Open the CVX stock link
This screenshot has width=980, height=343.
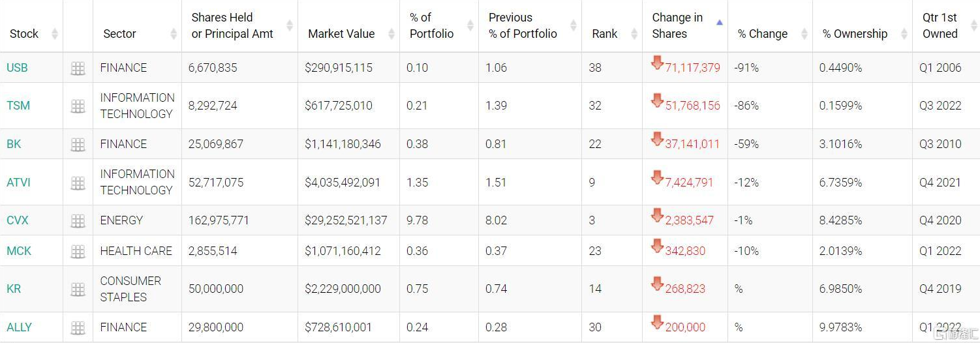pyautogui.click(x=18, y=220)
